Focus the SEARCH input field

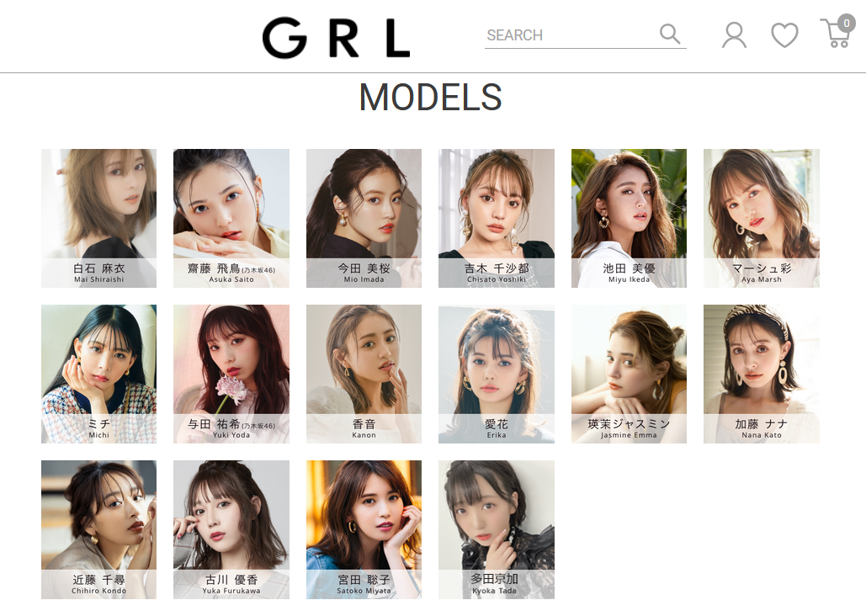tap(571, 35)
